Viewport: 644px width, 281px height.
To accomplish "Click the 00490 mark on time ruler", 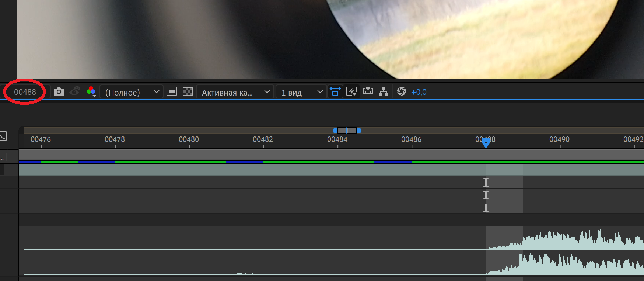I will 560,139.
